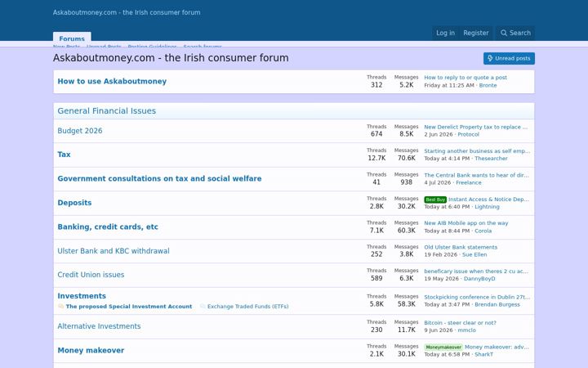Click the Search magnifier icon
This screenshot has width=588, height=368.
click(x=504, y=33)
